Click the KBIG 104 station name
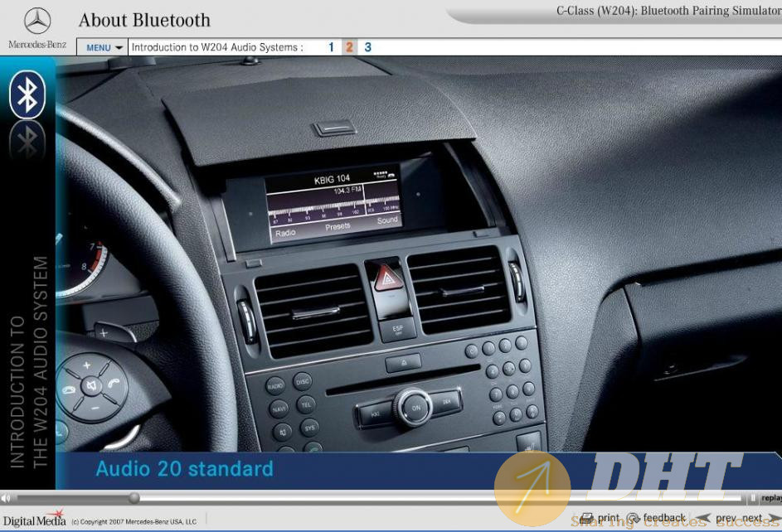 tap(333, 179)
